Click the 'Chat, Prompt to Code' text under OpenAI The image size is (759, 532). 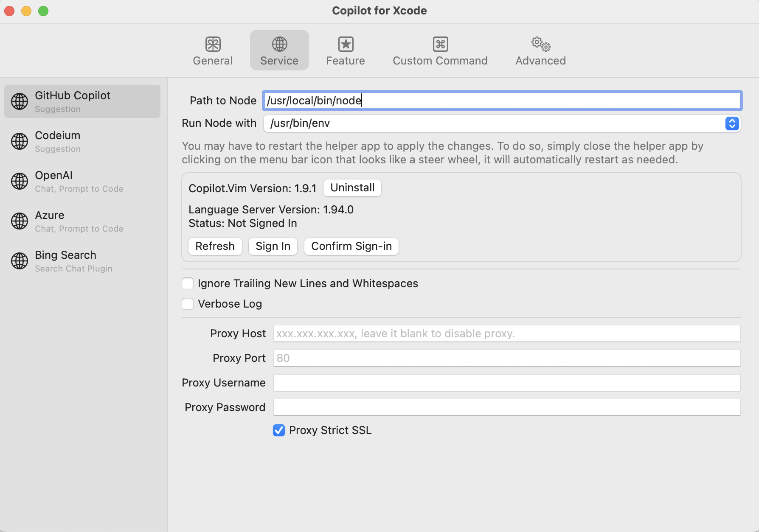point(79,189)
